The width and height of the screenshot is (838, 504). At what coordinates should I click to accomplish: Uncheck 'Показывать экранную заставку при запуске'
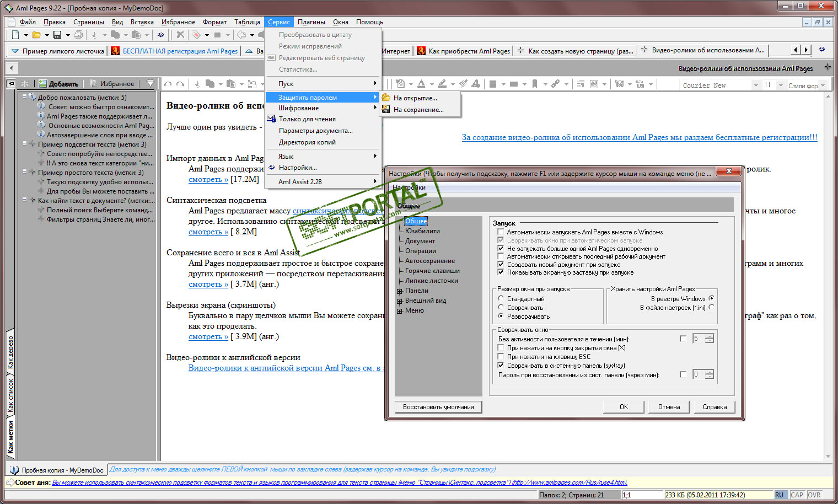[x=501, y=272]
